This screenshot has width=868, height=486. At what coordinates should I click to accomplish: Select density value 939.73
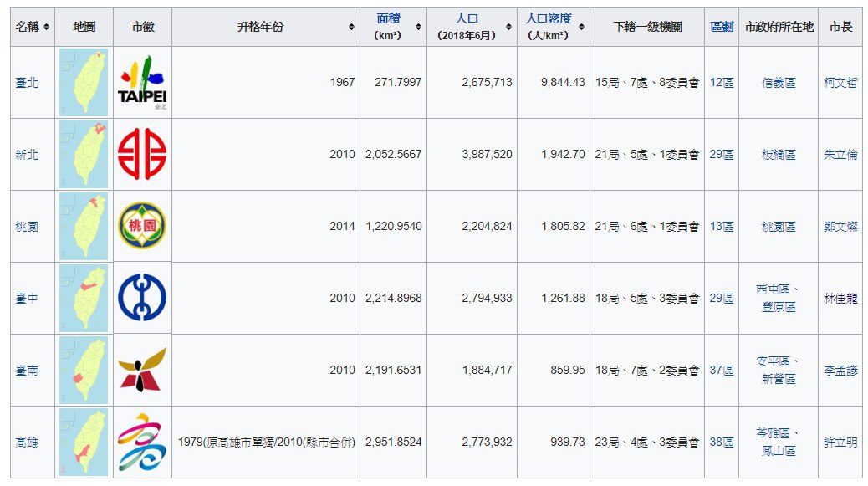coord(568,443)
